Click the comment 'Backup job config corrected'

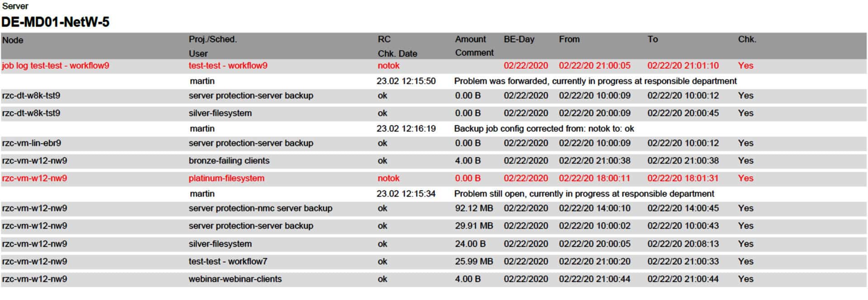click(x=544, y=129)
